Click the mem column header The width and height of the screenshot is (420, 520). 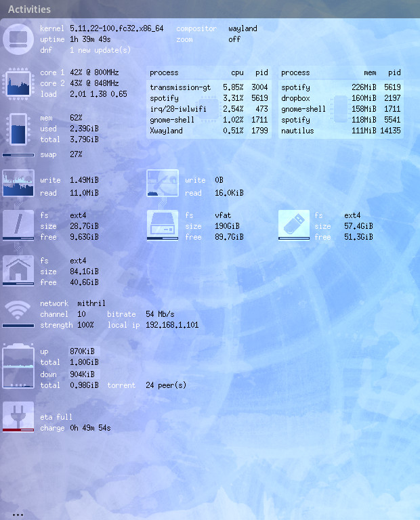click(370, 72)
